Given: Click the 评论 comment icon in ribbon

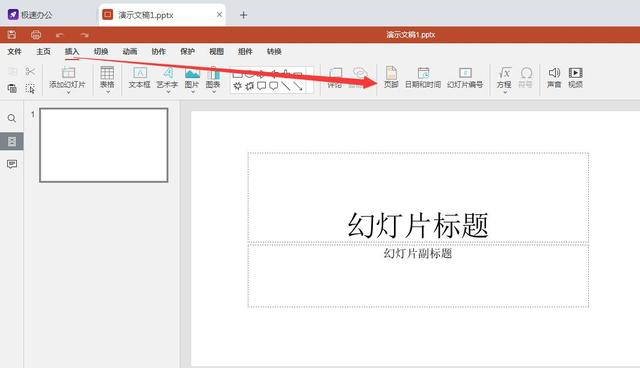Looking at the screenshot, I should point(335,78).
